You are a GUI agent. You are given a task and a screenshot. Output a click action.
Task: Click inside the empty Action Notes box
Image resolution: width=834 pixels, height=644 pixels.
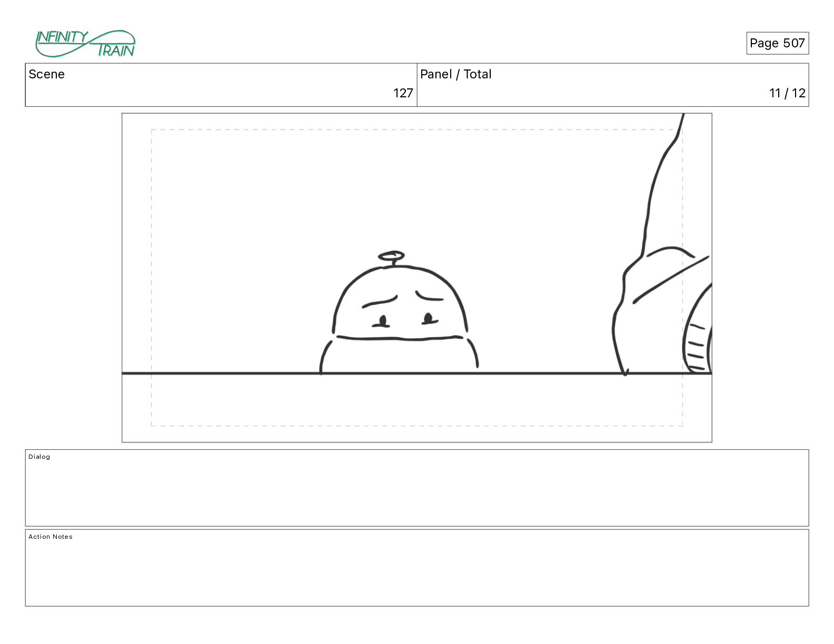tap(417, 568)
